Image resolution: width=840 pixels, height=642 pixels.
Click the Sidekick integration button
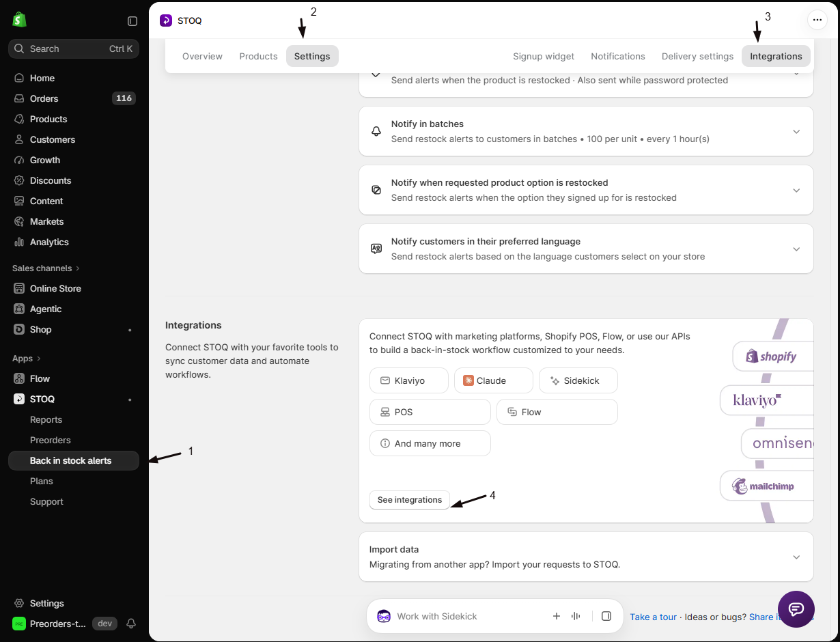(578, 380)
